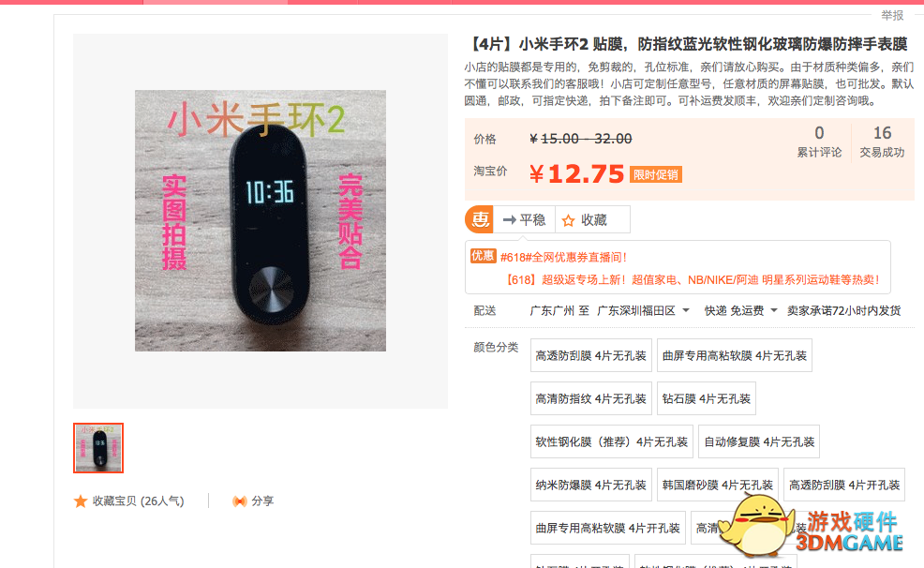Select the product thumbnail below main image
Viewport: 924px width, 568px height.
[98, 448]
